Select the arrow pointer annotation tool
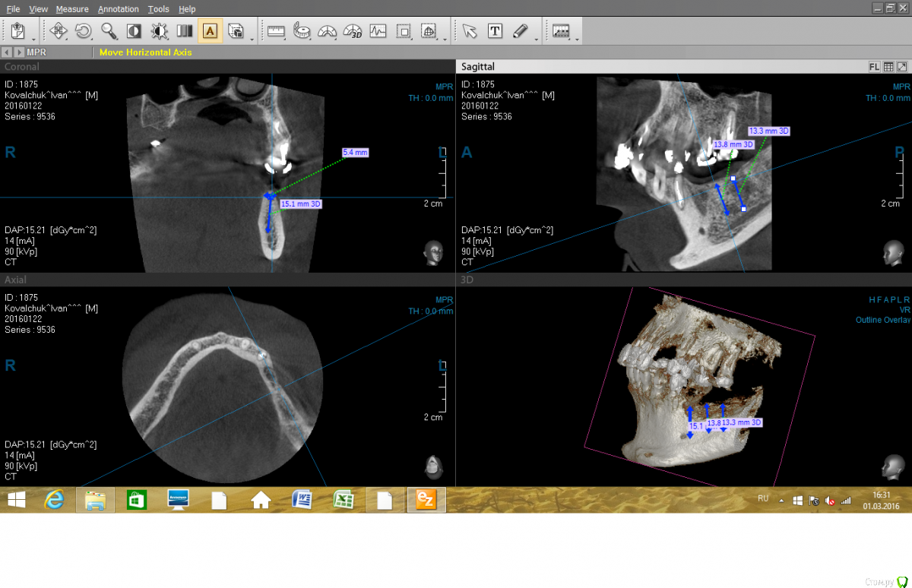The width and height of the screenshot is (912, 588). (x=470, y=31)
